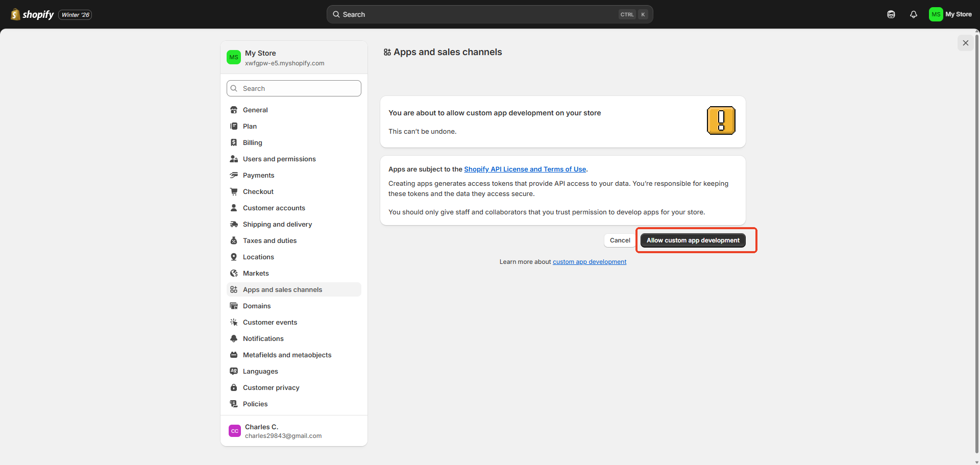Viewport: 980px width, 465px height.
Task: Open Payments settings page
Action: [x=258, y=175]
